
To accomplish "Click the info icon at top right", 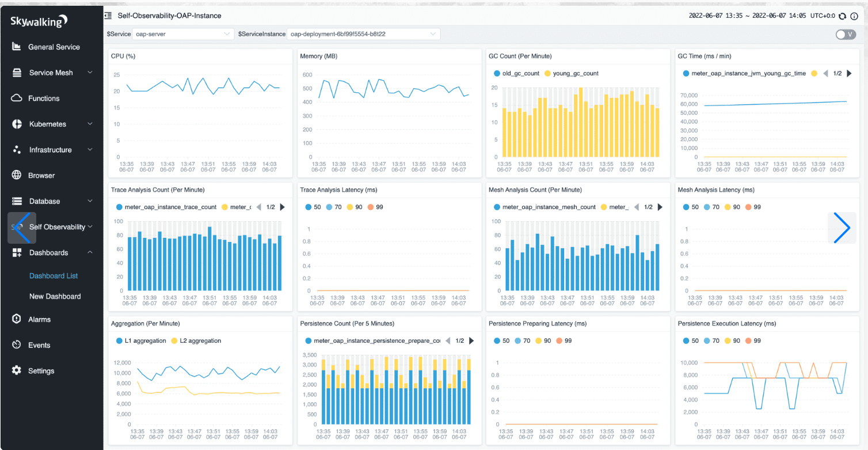I will (854, 16).
